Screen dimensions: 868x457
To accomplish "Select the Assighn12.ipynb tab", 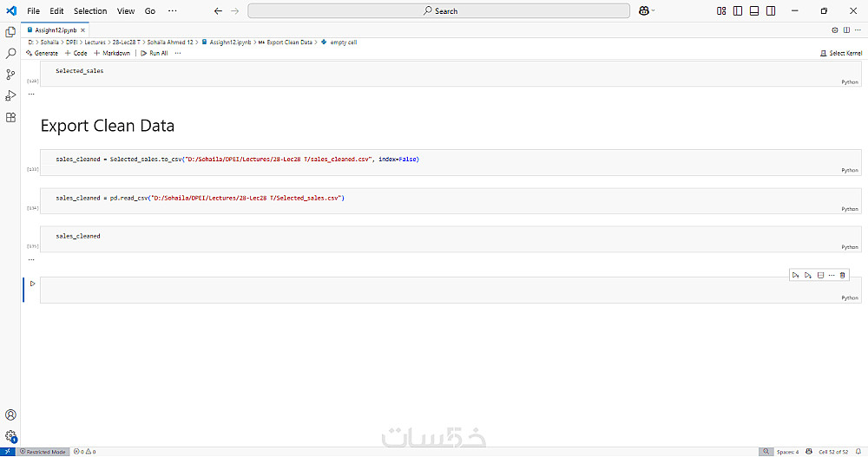I will click(x=56, y=29).
